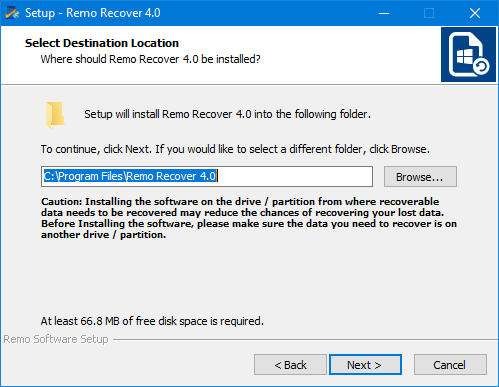Click the yellow folder icon

tap(55, 115)
